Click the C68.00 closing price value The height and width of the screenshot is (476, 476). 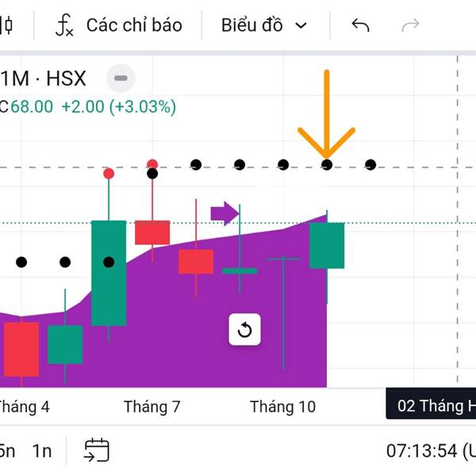click(28, 106)
